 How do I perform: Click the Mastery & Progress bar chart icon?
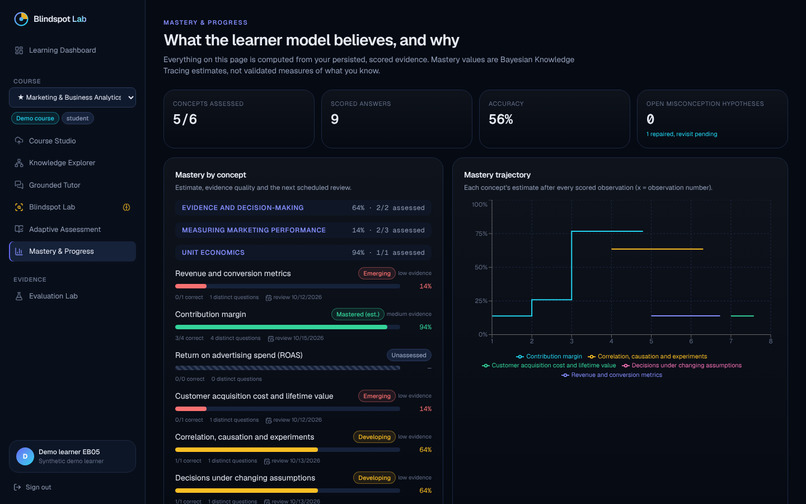point(19,251)
